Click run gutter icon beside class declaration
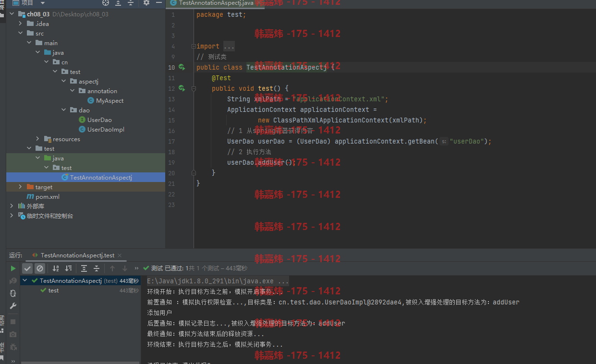This screenshot has width=596, height=364. (182, 67)
